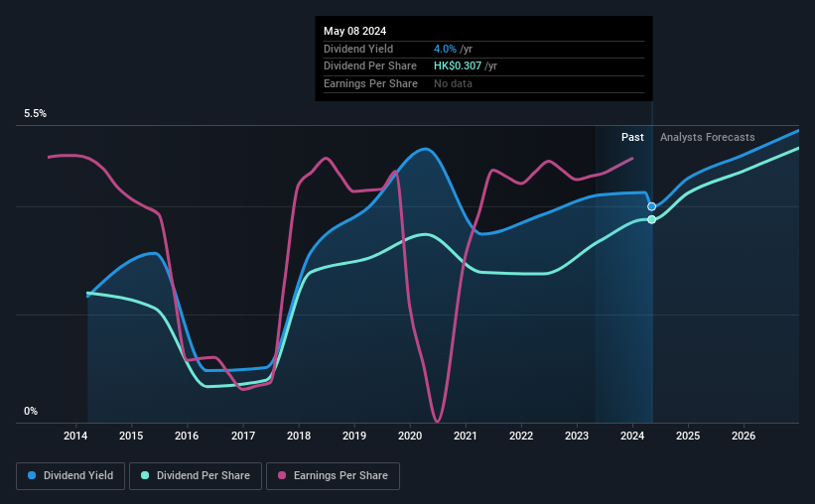Click the 2021 axis label

pyautogui.click(x=466, y=436)
